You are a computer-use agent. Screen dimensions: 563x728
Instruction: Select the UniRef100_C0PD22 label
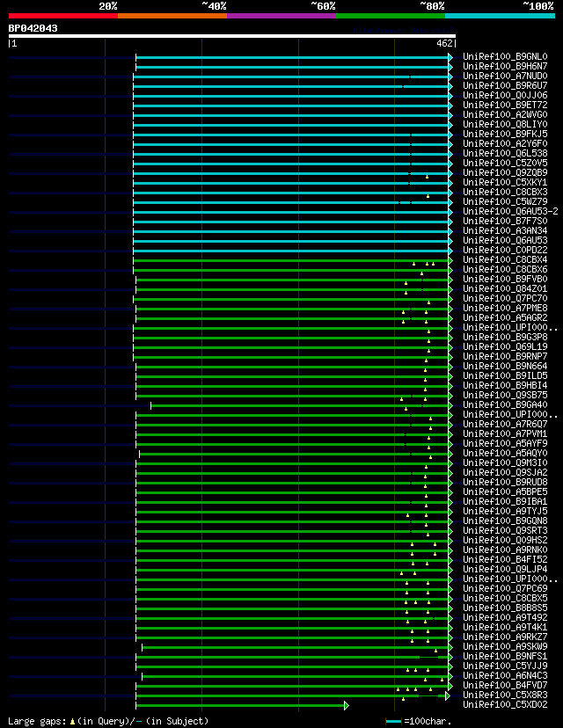pyautogui.click(x=505, y=251)
